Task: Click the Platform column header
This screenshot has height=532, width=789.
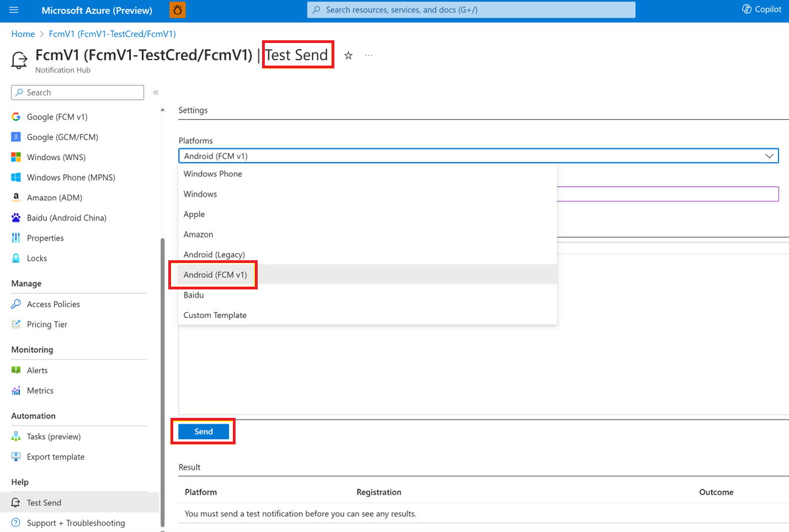Action: (201, 492)
